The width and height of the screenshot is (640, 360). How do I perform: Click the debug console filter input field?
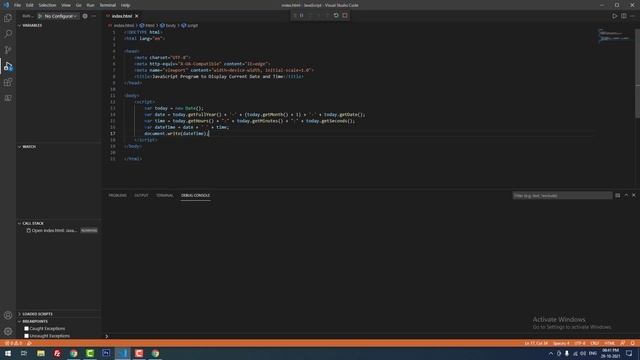coord(562,196)
